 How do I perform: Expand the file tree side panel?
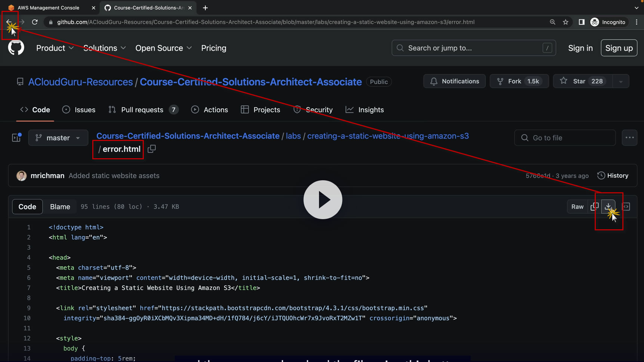point(16,138)
